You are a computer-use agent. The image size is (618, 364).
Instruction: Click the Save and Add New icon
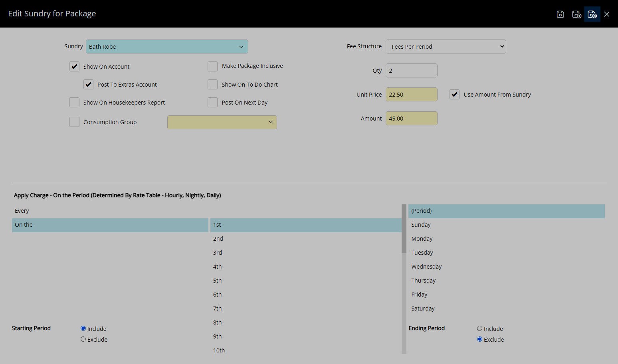tap(576, 14)
